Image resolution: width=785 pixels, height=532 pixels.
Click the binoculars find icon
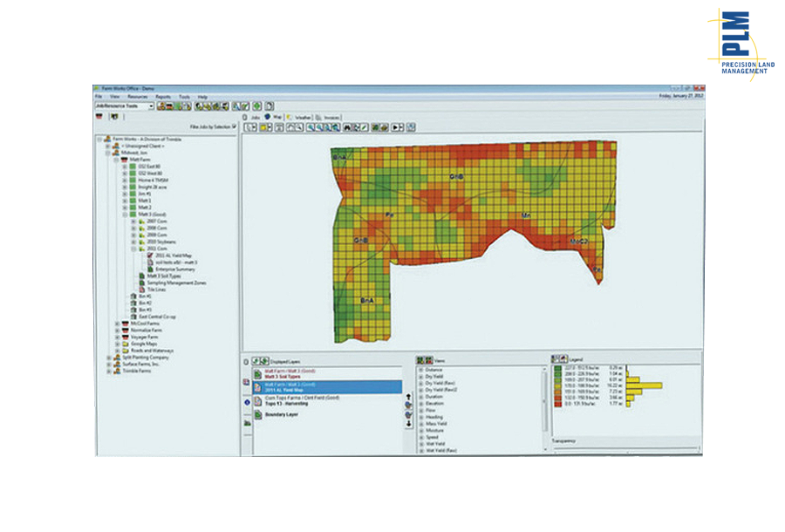point(347,127)
